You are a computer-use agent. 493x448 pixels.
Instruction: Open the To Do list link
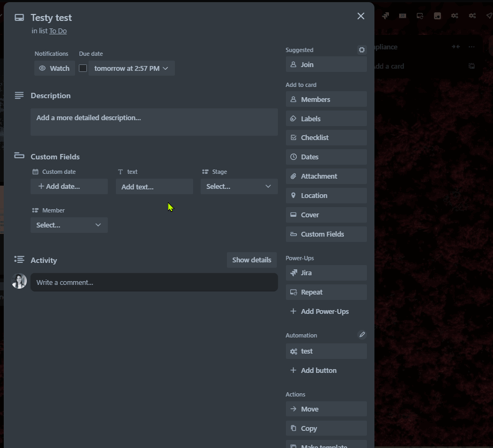pos(58,31)
